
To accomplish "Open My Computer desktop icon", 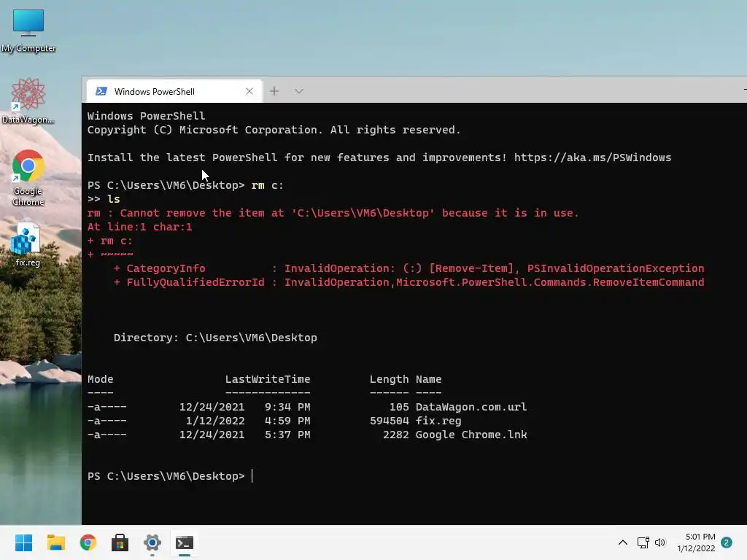I will point(28,29).
